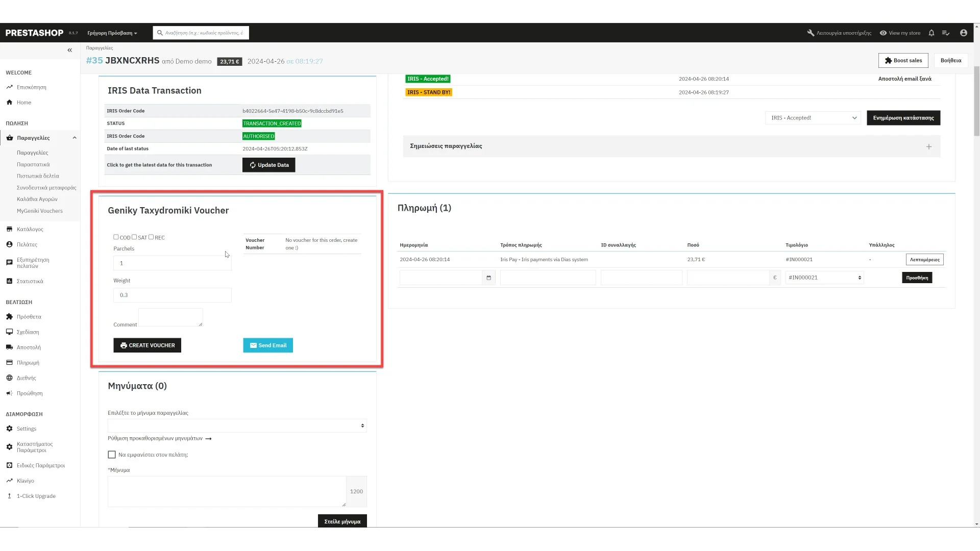Screen dimensions: 980x551
Task: Expand the Σημειώσεις παραγγελίας section
Action: pos(928,146)
